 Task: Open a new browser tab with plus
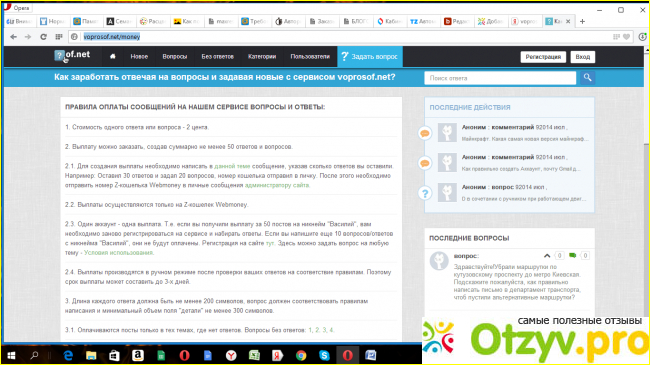582,21
